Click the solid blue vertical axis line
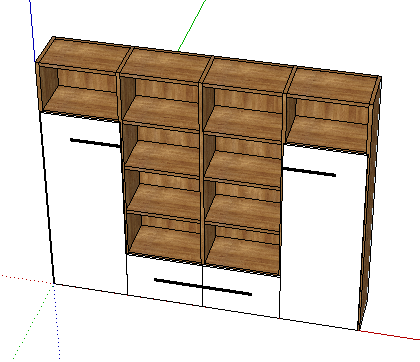 click(x=32, y=31)
